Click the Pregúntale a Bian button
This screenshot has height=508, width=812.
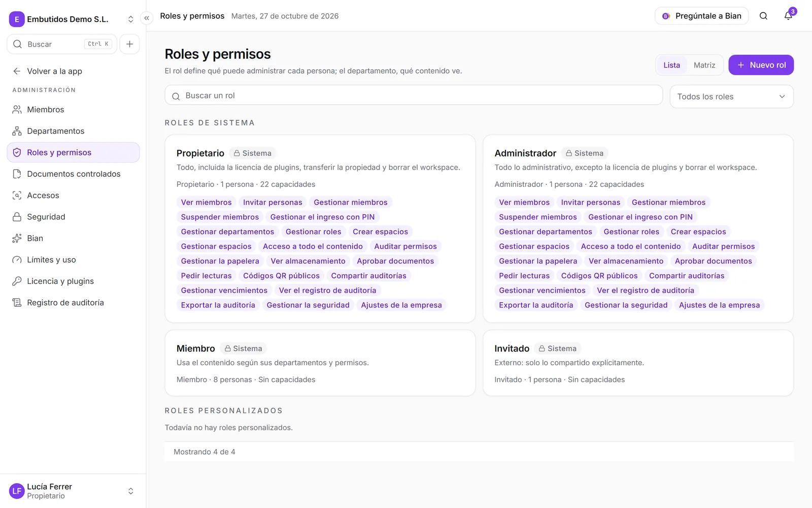coord(701,16)
